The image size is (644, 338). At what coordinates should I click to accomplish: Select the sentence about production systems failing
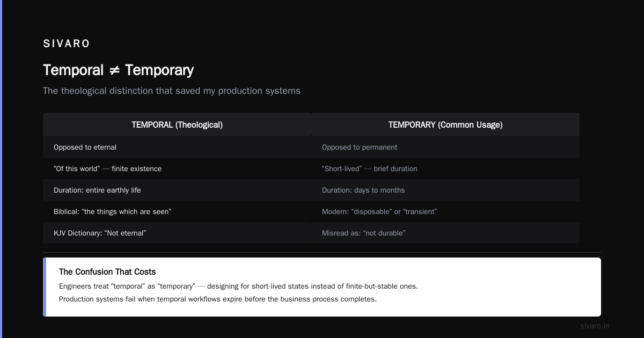click(218, 299)
